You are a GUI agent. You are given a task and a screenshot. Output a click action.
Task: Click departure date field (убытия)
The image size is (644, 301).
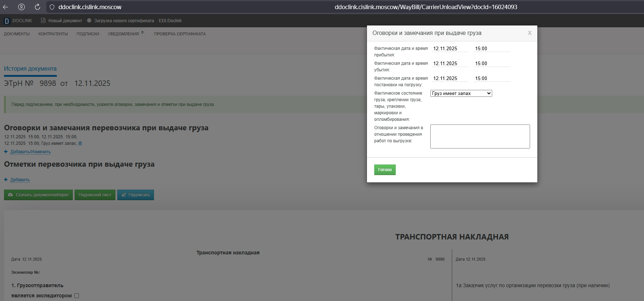point(450,63)
